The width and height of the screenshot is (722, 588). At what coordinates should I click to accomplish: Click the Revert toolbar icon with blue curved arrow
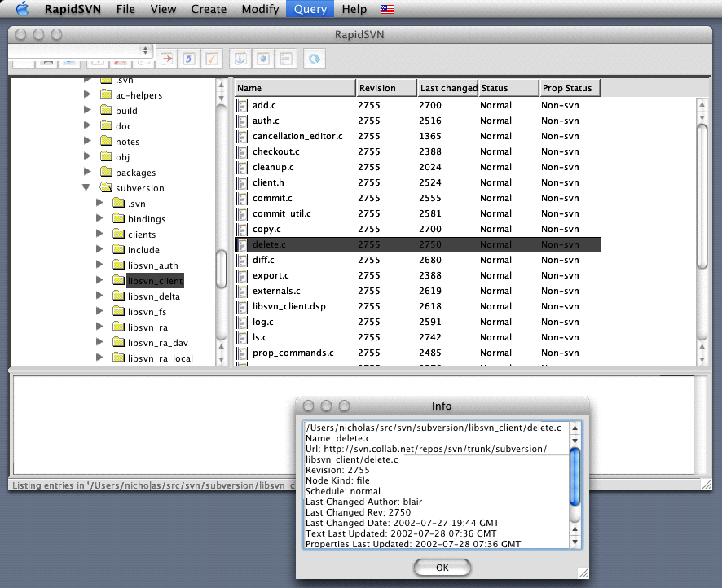pyautogui.click(x=189, y=59)
